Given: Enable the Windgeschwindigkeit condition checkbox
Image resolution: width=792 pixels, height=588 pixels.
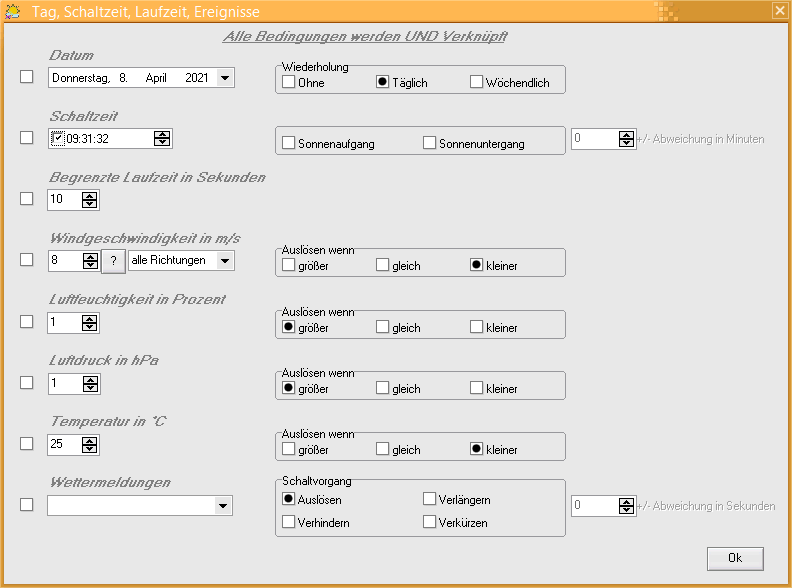Looking at the screenshot, I should (26, 260).
